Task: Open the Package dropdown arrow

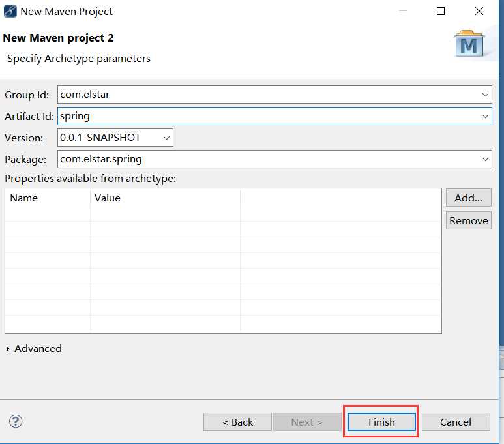Action: point(485,160)
